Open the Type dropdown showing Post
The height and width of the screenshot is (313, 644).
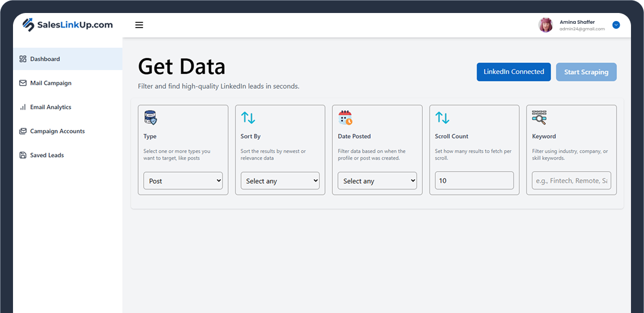coord(183,181)
